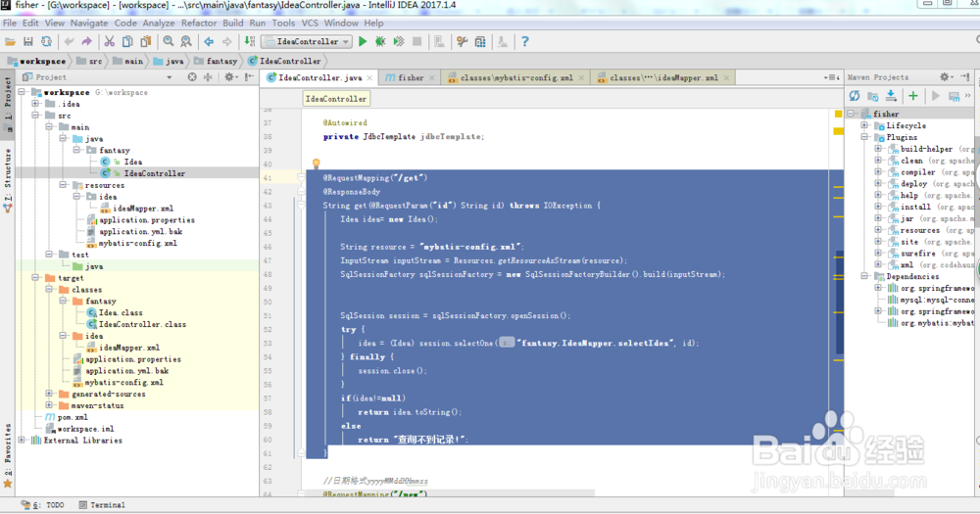This screenshot has width=980, height=514.
Task: Click line 44 Idea idea= new Idea()
Action: click(389, 219)
